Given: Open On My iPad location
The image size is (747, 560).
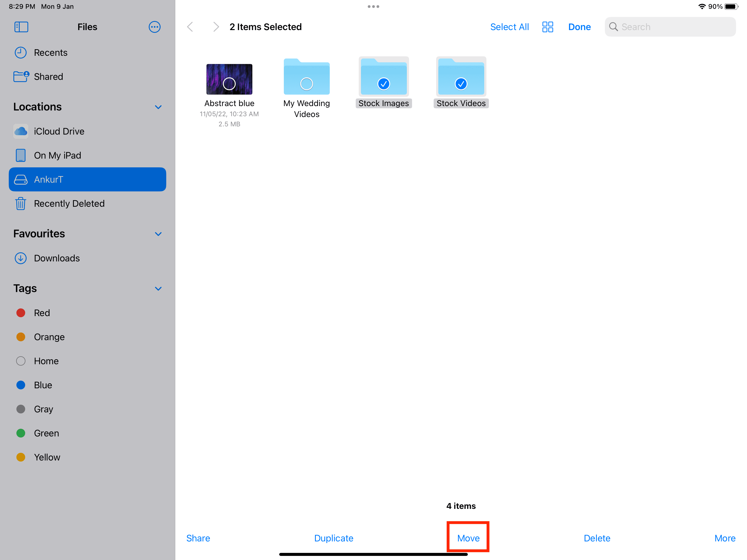Looking at the screenshot, I should 87,155.
